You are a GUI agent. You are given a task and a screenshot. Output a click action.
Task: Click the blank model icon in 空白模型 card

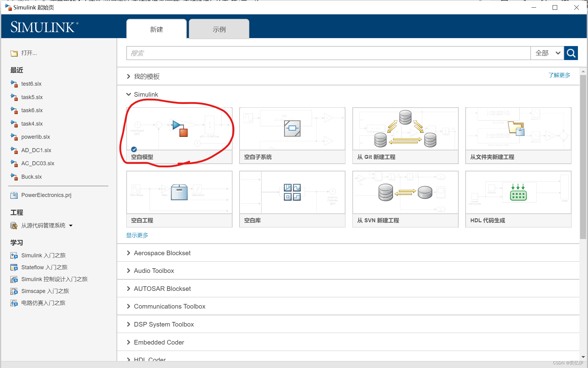tap(179, 128)
